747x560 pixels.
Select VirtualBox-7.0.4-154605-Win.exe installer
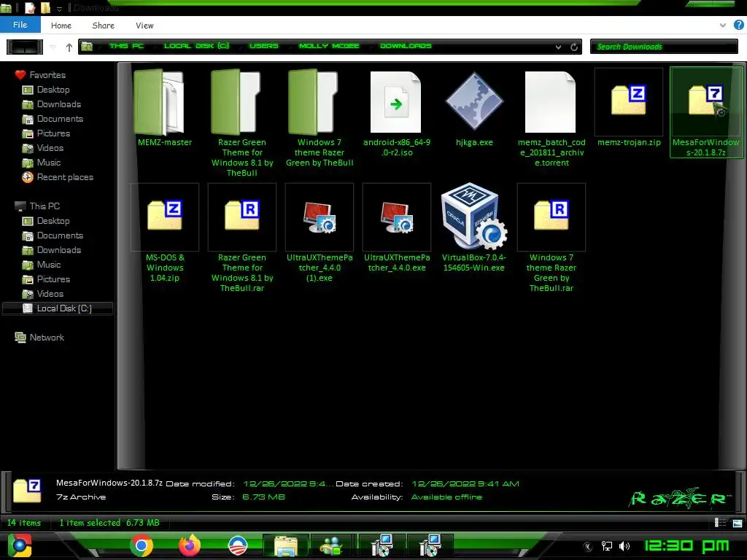pyautogui.click(x=474, y=228)
